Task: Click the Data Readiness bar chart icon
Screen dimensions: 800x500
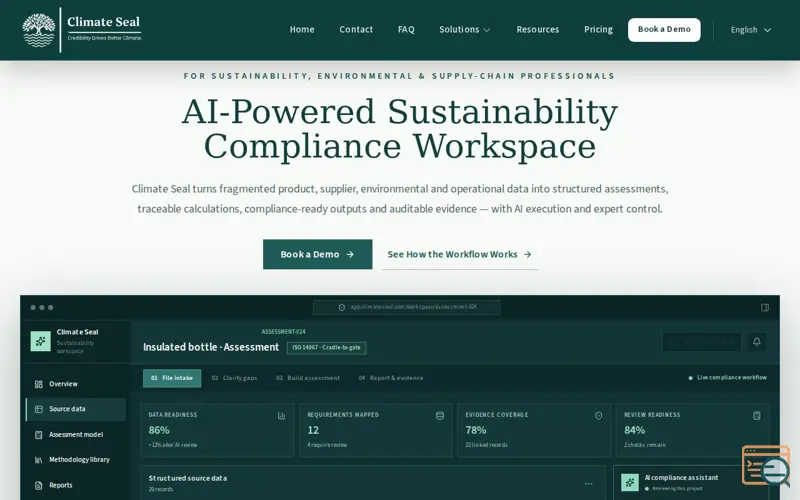Action: [x=282, y=416]
